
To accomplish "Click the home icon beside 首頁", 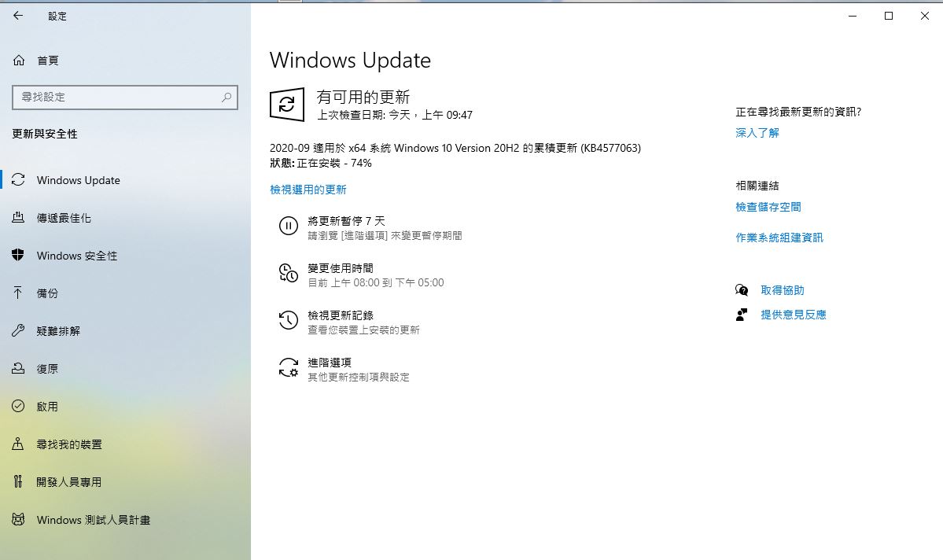I will coord(19,60).
